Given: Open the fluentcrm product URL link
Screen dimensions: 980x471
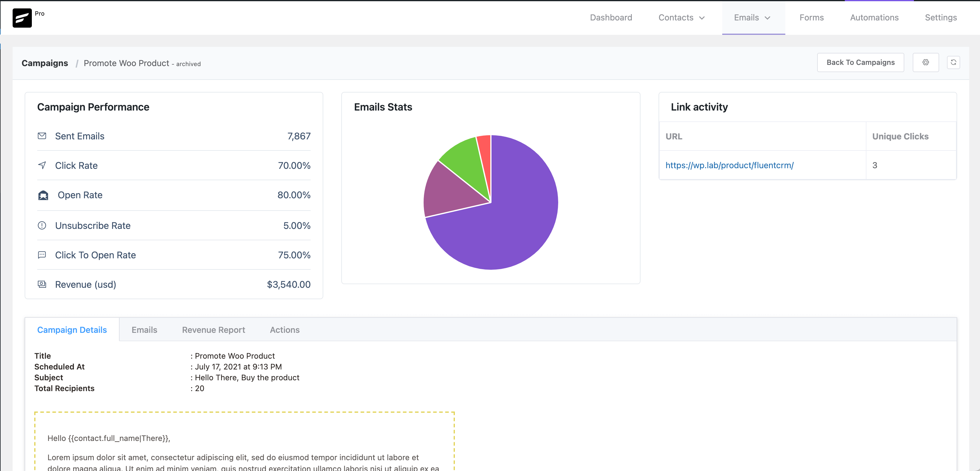Looking at the screenshot, I should 729,166.
